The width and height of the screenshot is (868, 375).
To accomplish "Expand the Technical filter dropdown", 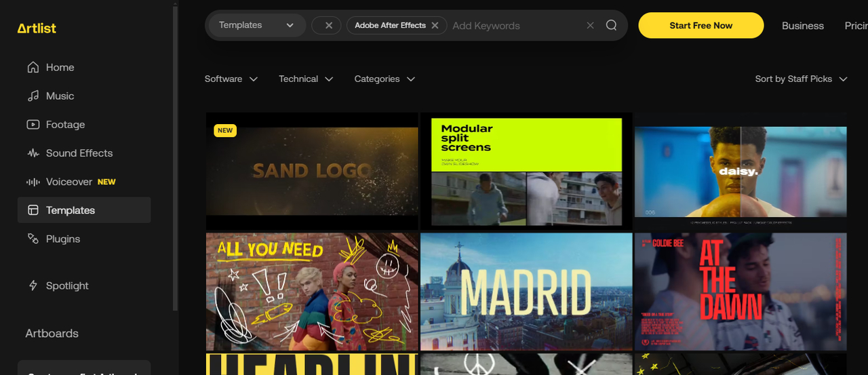I will (306, 79).
